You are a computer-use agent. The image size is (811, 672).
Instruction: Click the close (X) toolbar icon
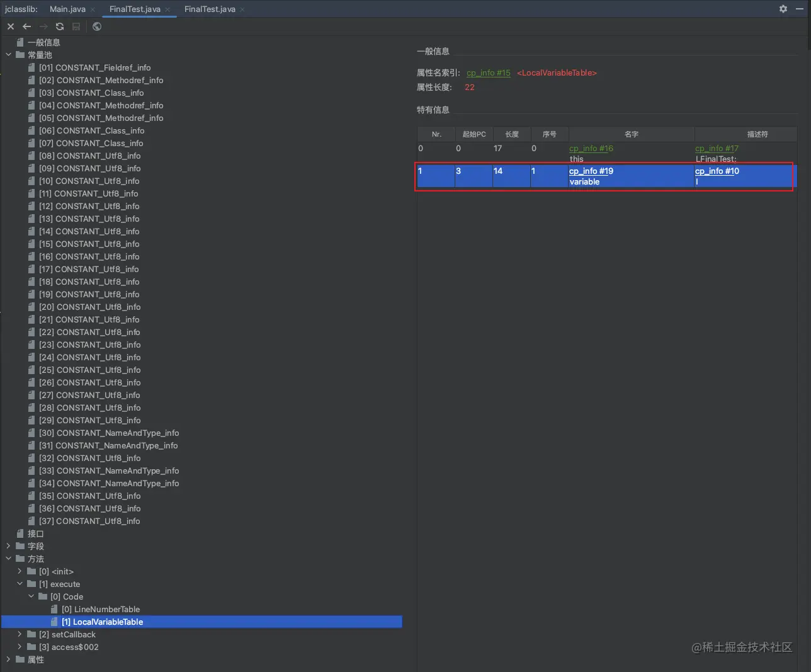point(11,26)
